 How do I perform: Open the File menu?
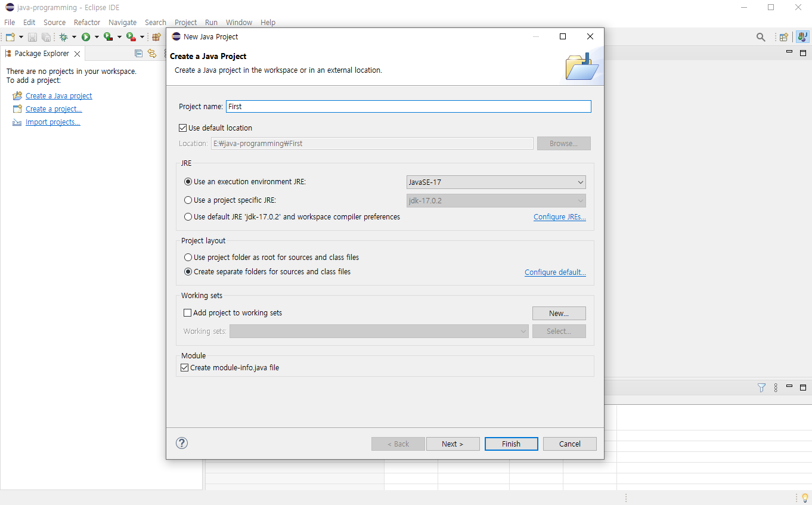[10, 22]
